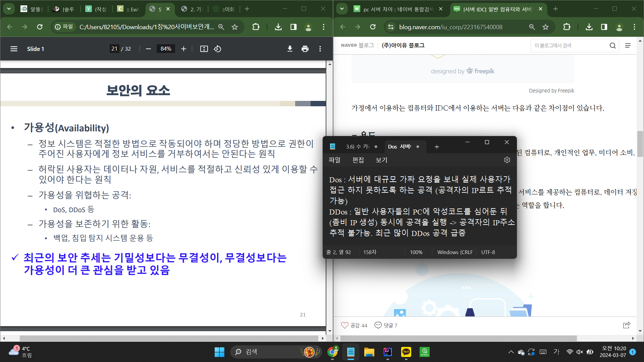The height and width of the screenshot is (362, 644).
Task: Open the 편집 menu in Notepad
Action: 358,160
